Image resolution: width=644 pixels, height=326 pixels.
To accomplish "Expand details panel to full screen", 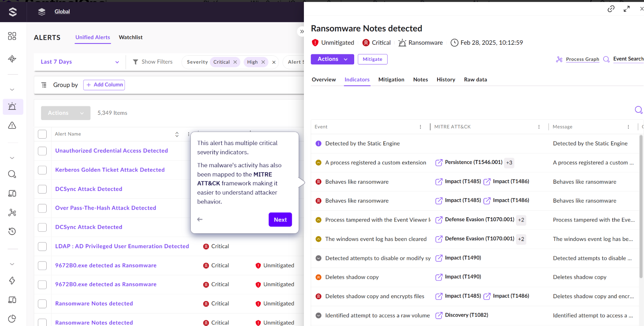I will 627,9.
